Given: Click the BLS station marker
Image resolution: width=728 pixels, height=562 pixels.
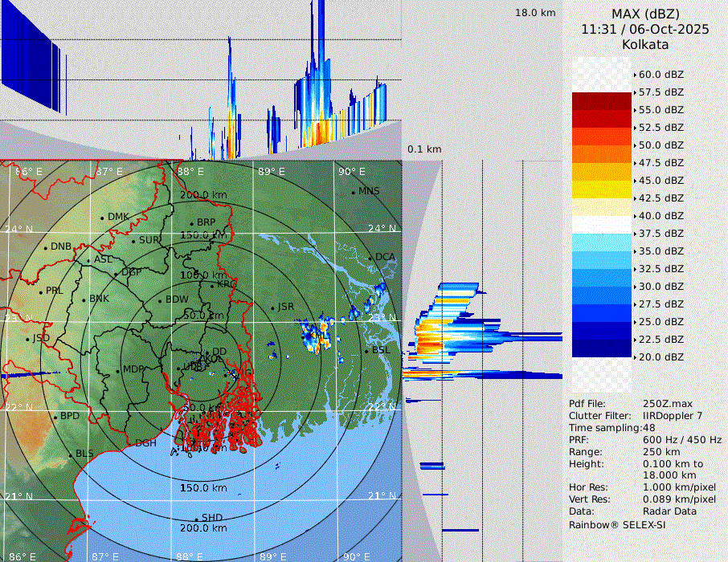Looking at the screenshot, I should click(71, 454).
